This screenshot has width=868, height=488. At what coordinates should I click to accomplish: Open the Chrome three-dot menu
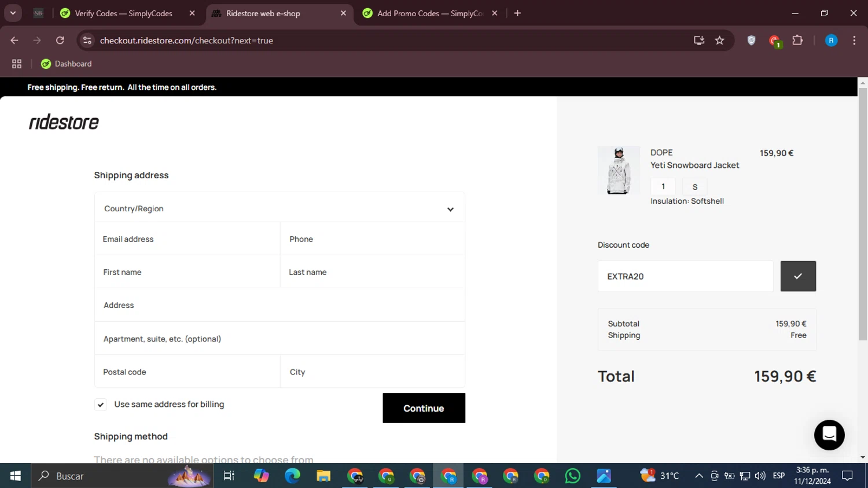854,41
